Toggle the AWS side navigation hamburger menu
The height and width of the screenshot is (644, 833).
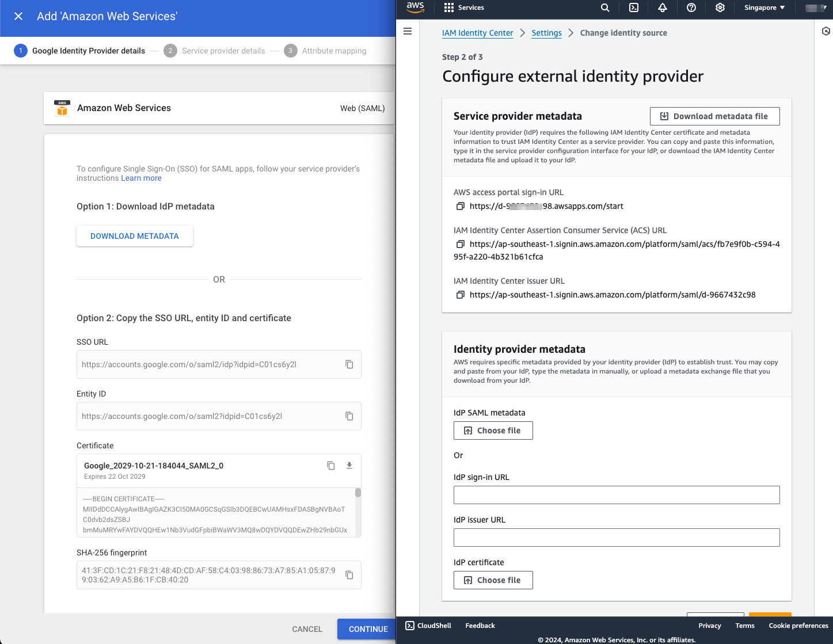[408, 32]
